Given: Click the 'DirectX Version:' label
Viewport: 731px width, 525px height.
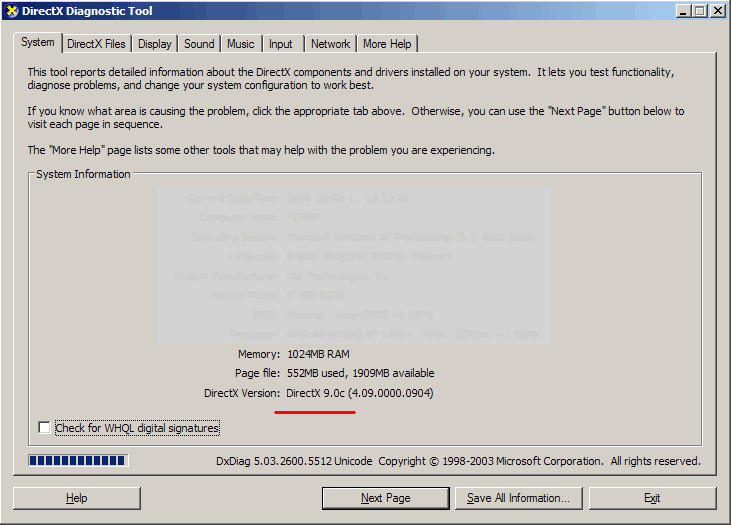Looking at the screenshot, I should pos(242,394).
